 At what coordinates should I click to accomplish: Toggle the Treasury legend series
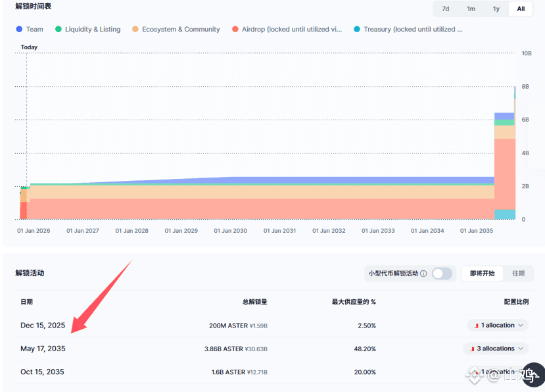click(408, 29)
